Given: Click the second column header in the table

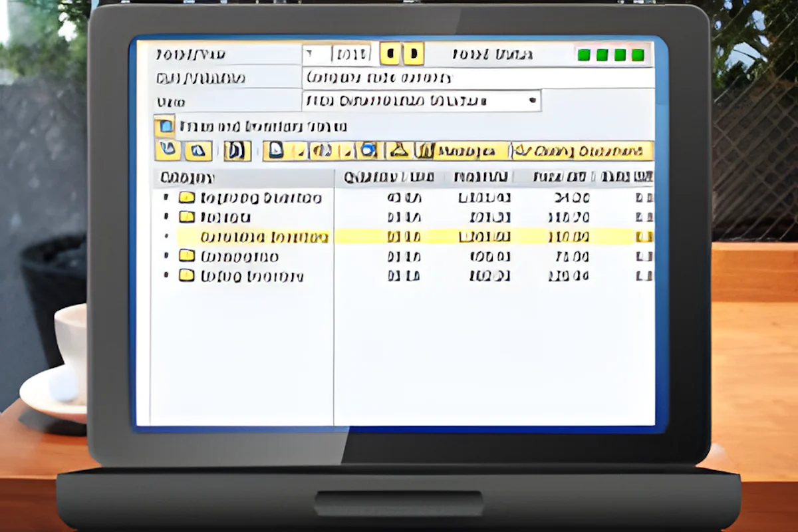Looking at the screenshot, I should pyautogui.click(x=389, y=178).
